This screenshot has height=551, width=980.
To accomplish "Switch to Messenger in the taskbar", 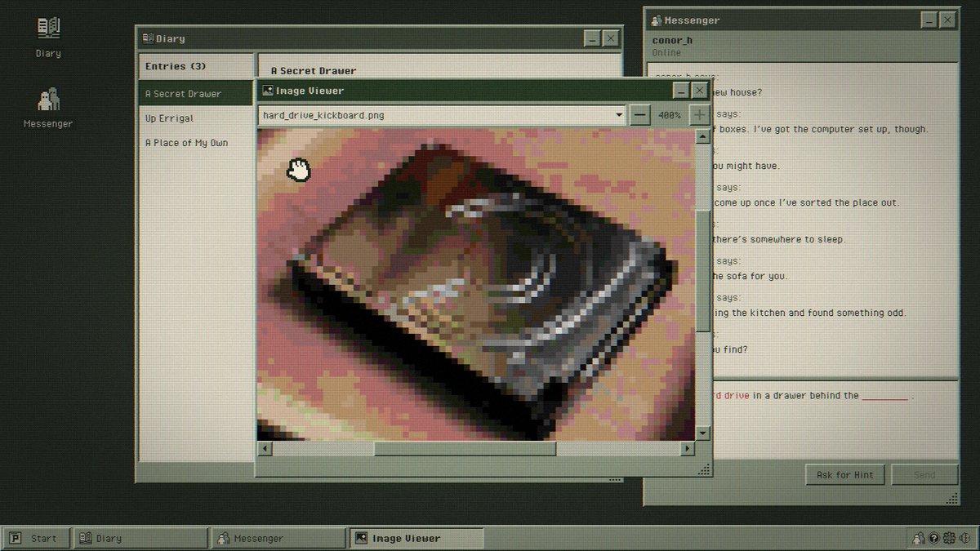I will click(279, 538).
